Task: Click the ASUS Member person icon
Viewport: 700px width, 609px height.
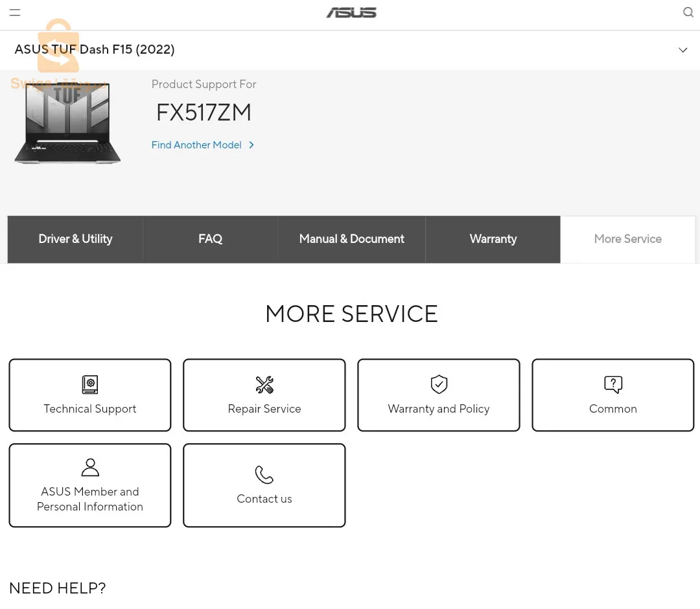Action: (90, 467)
